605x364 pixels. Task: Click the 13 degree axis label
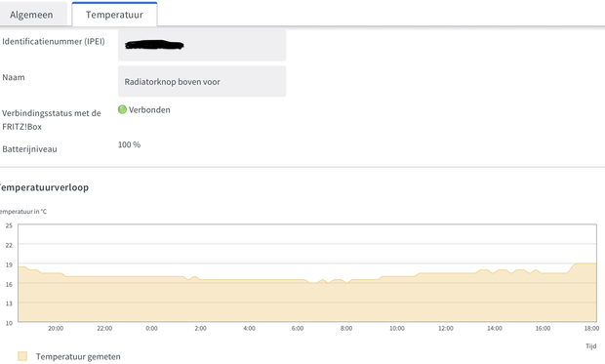point(9,303)
